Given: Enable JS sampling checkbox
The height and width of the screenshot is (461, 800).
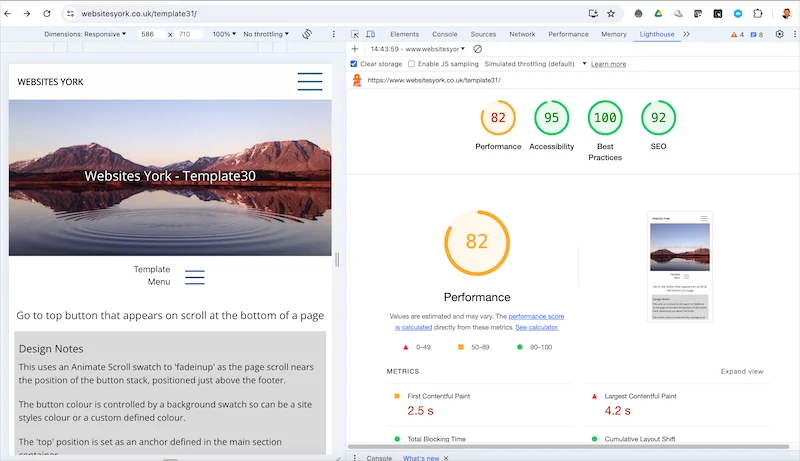Looking at the screenshot, I should (411, 64).
